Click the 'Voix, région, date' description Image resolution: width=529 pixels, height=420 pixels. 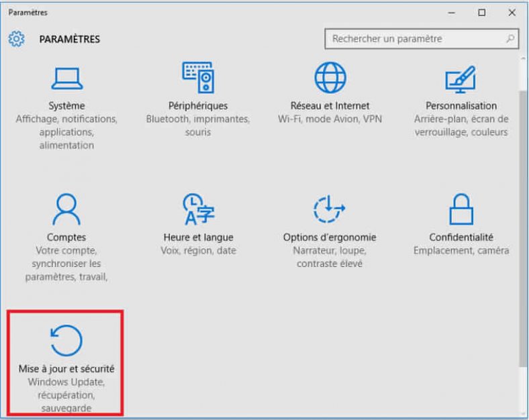(x=199, y=250)
